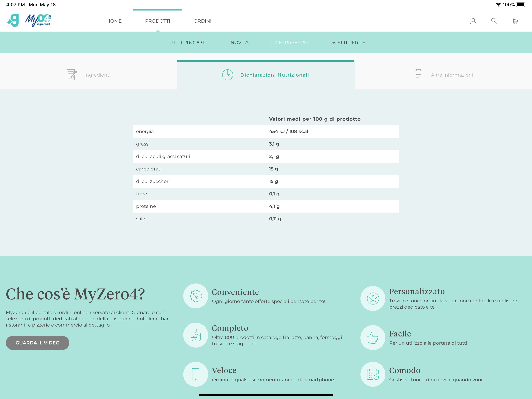Screen dimensions: 532x399
Task: Select NOVITÀ submenu item
Action: click(x=239, y=42)
